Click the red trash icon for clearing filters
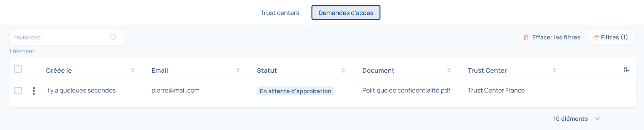644x130 pixels. click(x=526, y=37)
